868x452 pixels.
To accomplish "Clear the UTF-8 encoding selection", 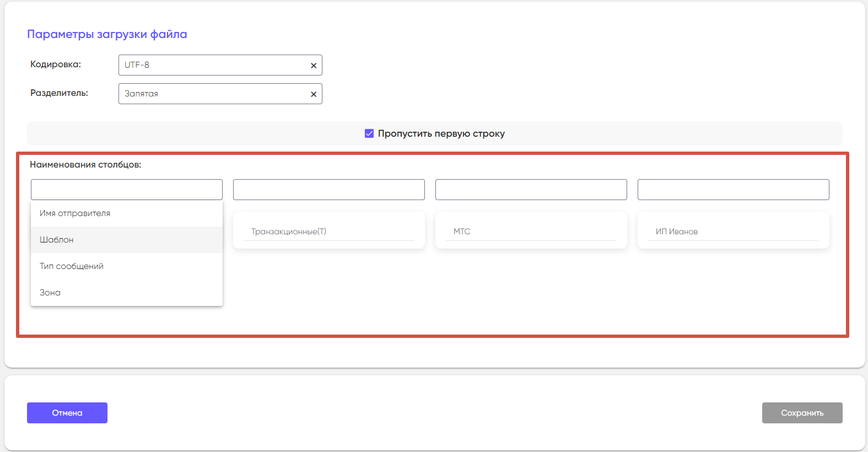I will (x=314, y=66).
